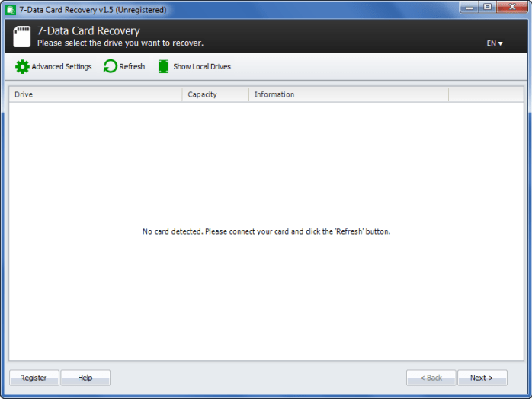Click the green Refresh arrow icon

click(x=111, y=66)
